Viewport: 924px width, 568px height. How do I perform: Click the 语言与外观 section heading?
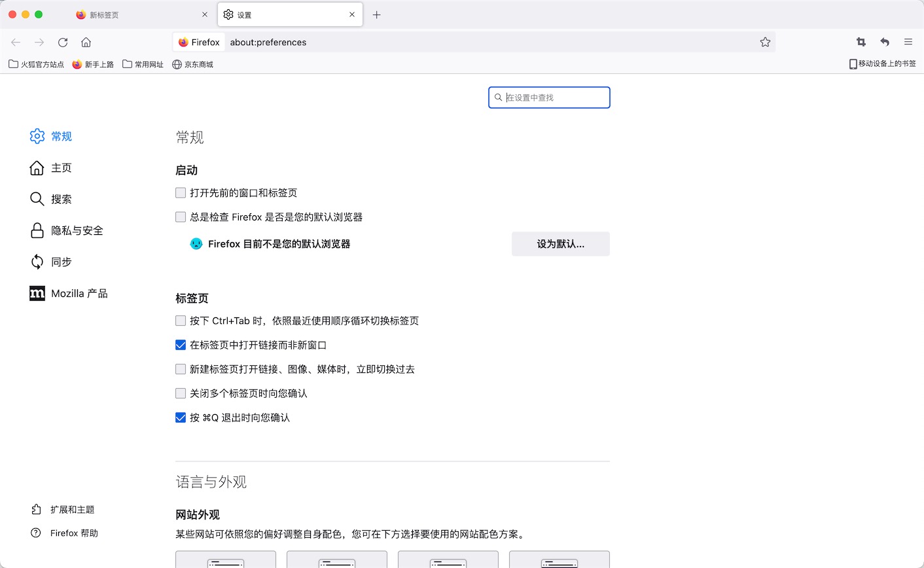pyautogui.click(x=211, y=482)
